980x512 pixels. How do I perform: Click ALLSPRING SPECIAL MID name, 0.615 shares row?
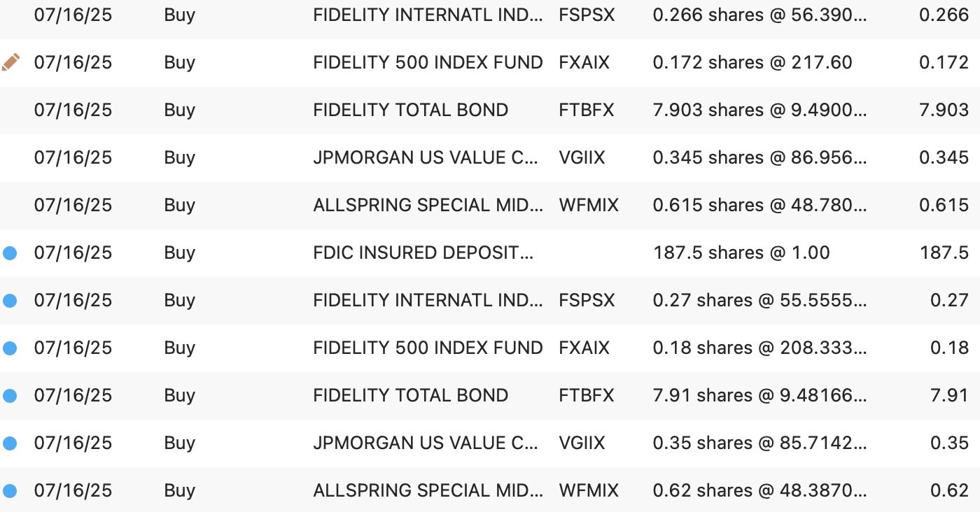click(x=428, y=206)
